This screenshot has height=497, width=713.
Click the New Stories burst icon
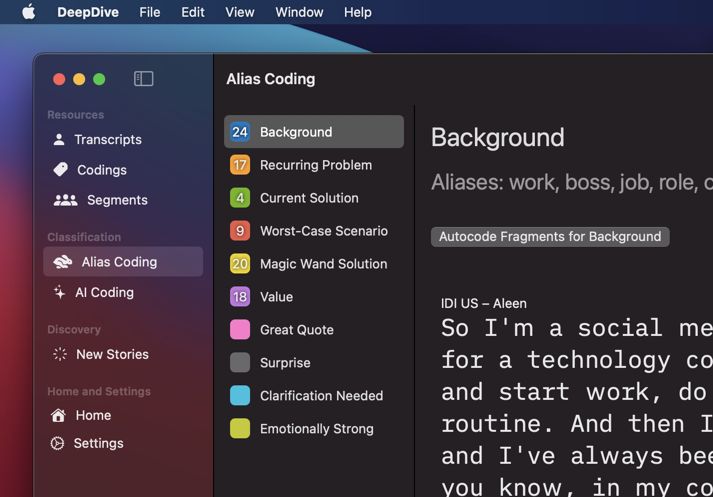[x=60, y=354]
